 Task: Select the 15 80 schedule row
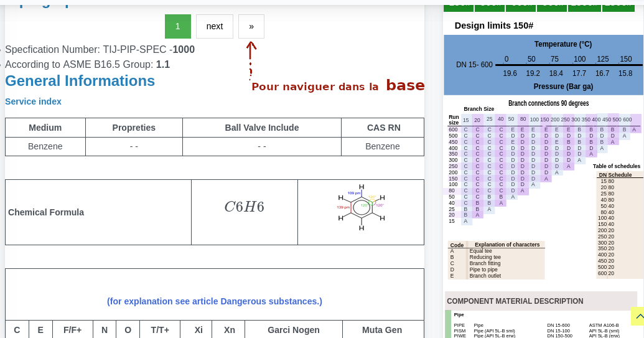tap(607, 181)
